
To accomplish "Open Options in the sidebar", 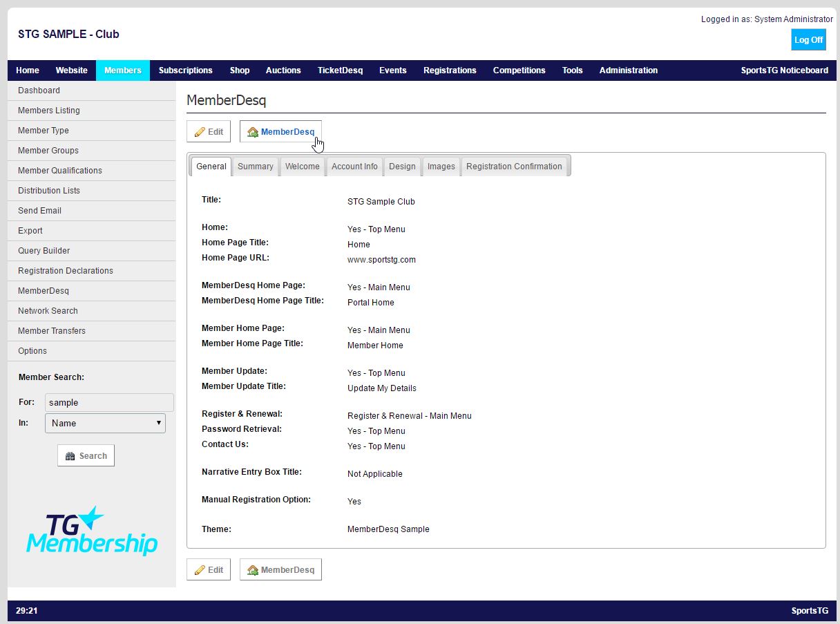I will tap(92, 351).
